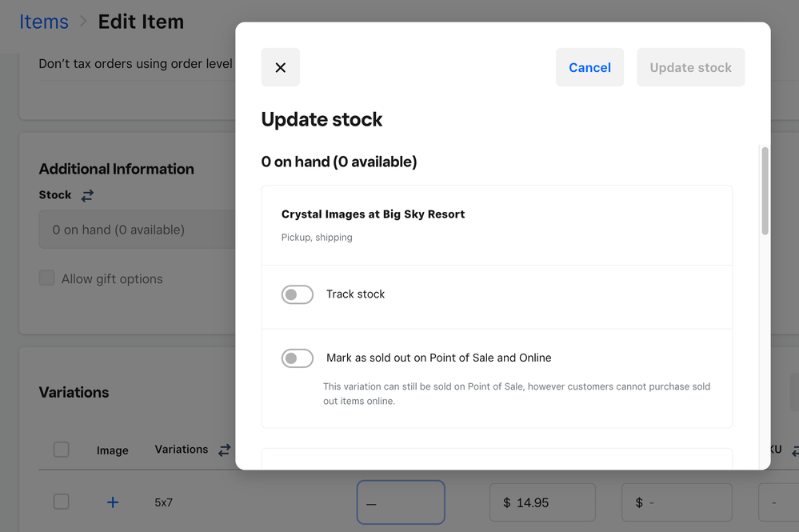Screen dimensions: 799x532
Task: Click the Cancel button
Action: pos(589,67)
